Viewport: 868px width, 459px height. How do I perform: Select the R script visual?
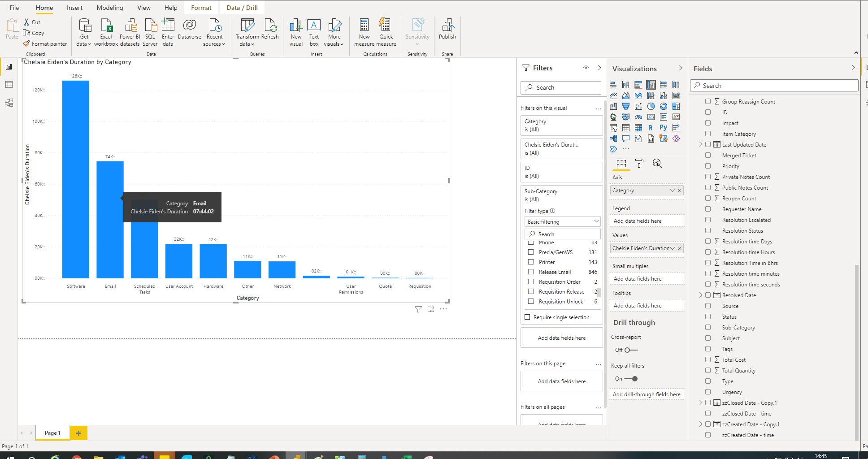(x=651, y=128)
